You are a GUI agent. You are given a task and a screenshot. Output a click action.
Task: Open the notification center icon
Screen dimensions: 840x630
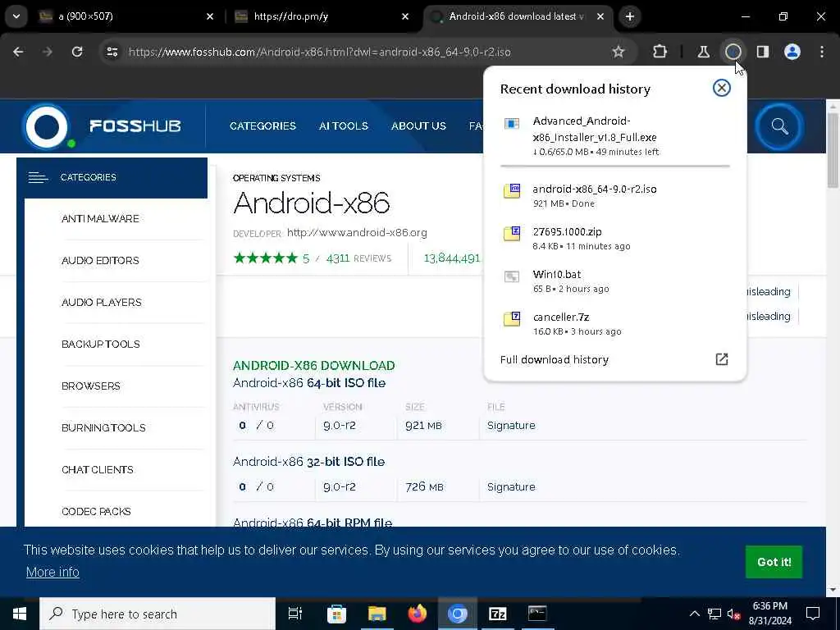pyautogui.click(x=813, y=614)
